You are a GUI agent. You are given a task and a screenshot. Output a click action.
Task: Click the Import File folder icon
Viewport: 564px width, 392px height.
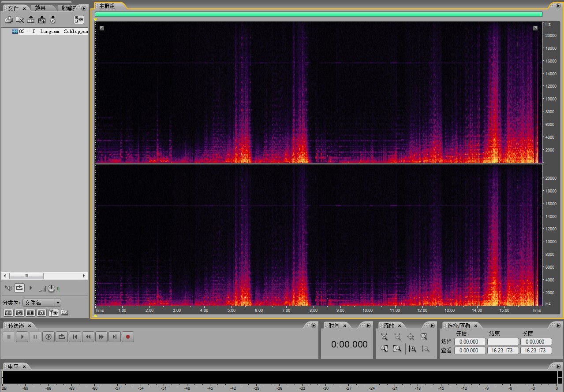click(9, 20)
